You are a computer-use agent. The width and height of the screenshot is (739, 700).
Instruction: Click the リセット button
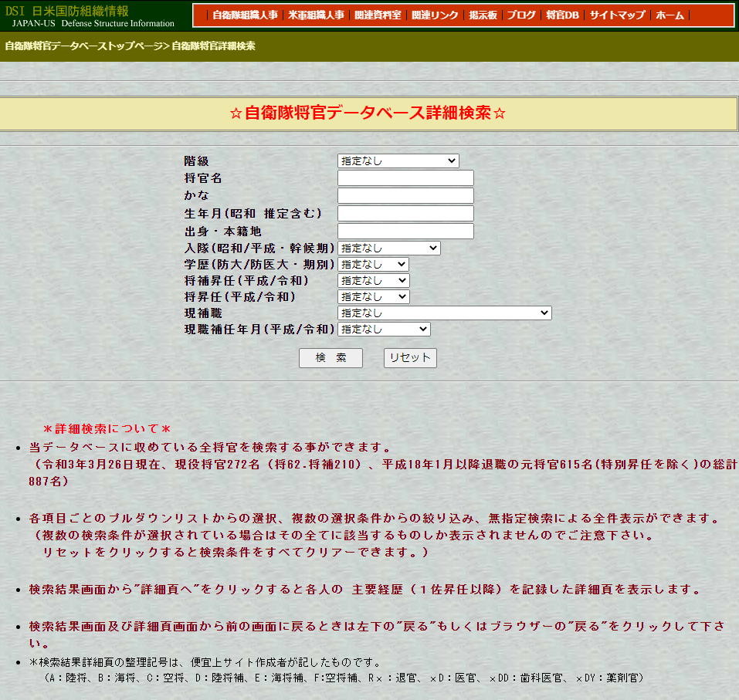[x=410, y=358]
